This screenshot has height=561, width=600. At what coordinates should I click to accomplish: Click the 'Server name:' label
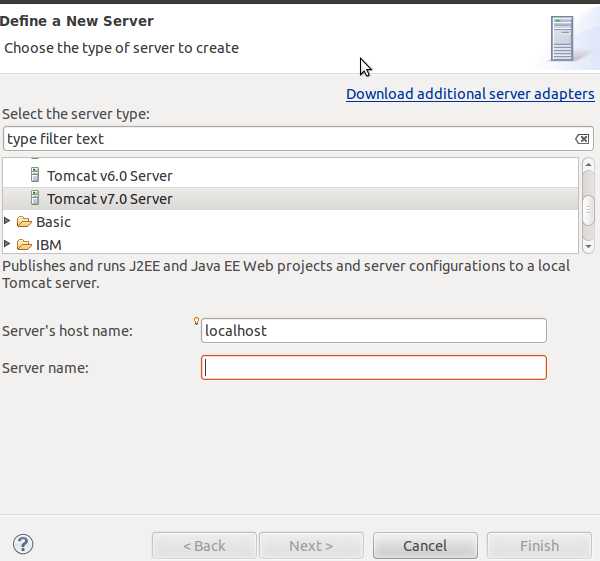click(45, 368)
